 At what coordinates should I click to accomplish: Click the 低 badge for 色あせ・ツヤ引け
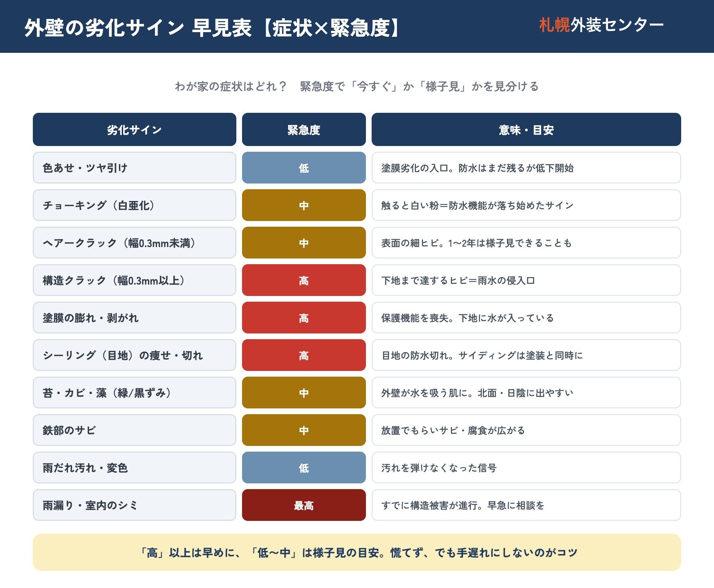point(304,168)
